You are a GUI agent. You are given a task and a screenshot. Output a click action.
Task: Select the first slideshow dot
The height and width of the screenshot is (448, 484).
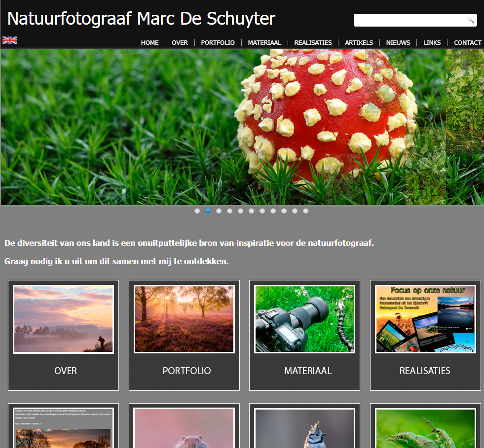pyautogui.click(x=197, y=211)
